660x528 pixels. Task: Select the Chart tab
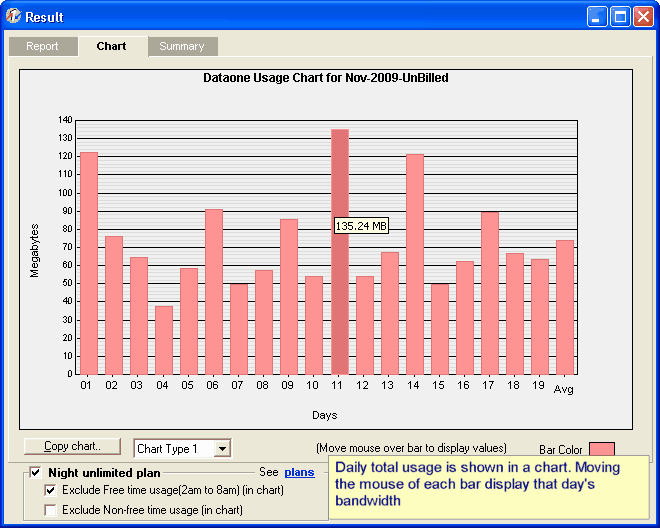click(x=111, y=47)
